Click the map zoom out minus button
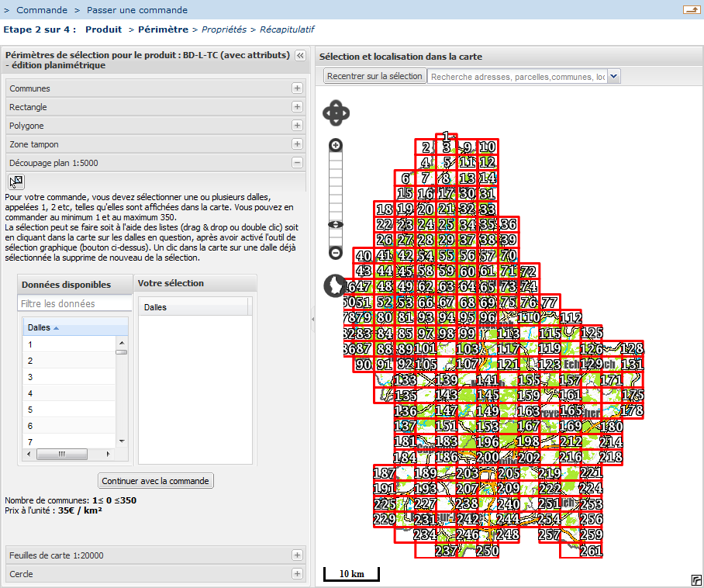Viewport: 704px width, 588px height. (x=336, y=253)
